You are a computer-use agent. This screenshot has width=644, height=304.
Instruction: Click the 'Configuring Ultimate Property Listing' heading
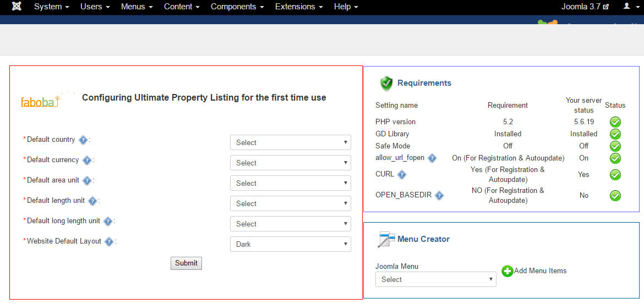coord(204,98)
